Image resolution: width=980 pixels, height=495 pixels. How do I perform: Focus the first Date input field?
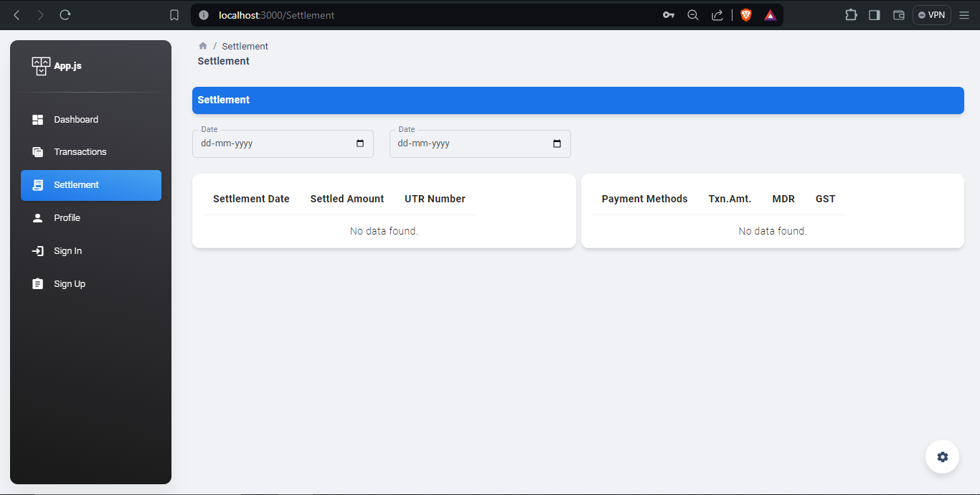click(x=283, y=143)
